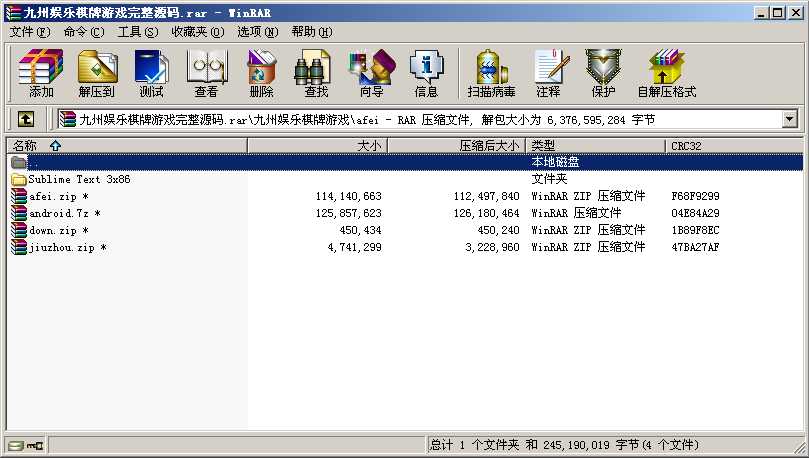Click the 本地磁盘 type cell
Viewport: 809px width, 458px height.
(x=555, y=162)
